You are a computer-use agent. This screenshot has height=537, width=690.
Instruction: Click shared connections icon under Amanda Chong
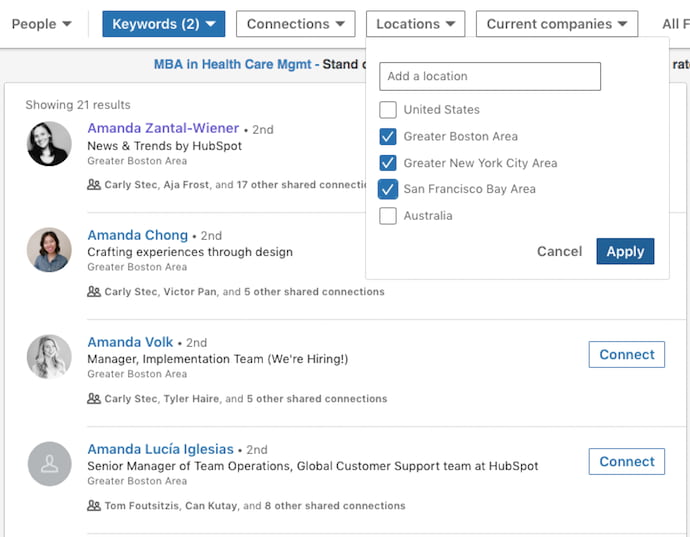(x=94, y=292)
